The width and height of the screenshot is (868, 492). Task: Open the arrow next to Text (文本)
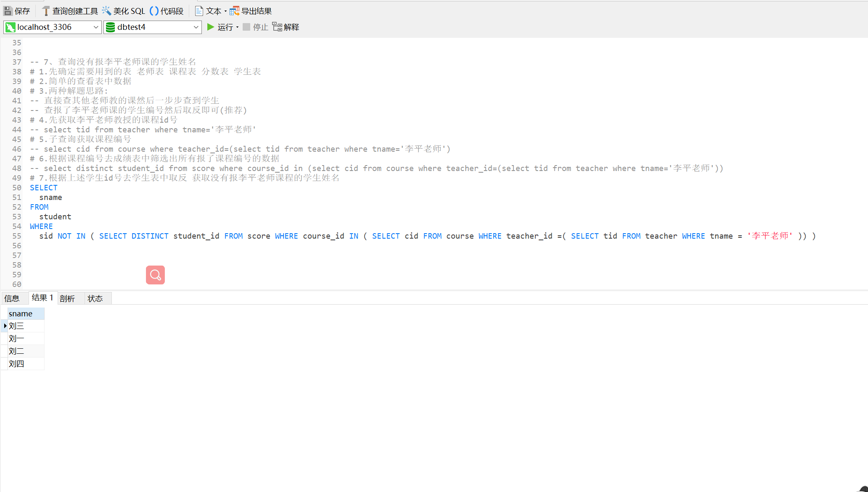coord(226,11)
